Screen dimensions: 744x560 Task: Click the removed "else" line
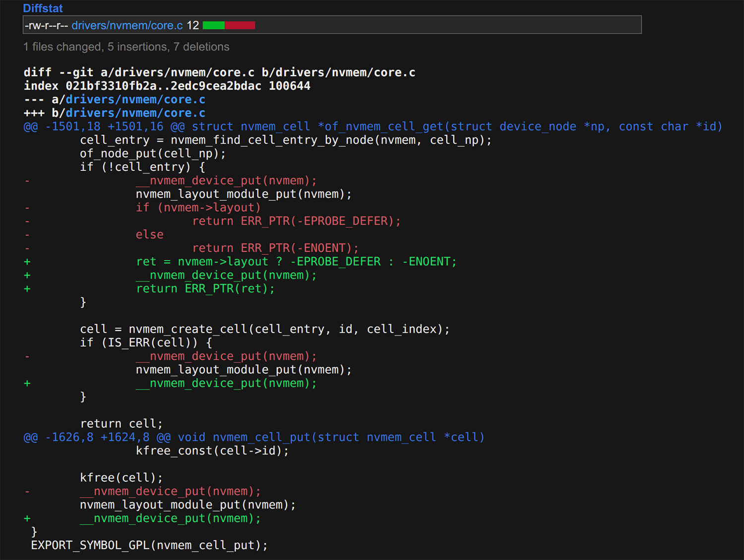tap(150, 234)
